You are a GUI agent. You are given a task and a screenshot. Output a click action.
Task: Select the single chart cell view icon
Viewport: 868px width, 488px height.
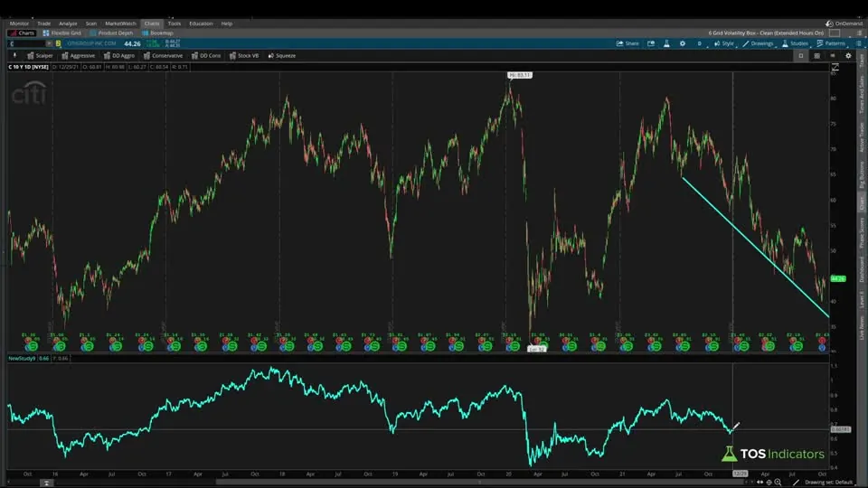(x=800, y=55)
